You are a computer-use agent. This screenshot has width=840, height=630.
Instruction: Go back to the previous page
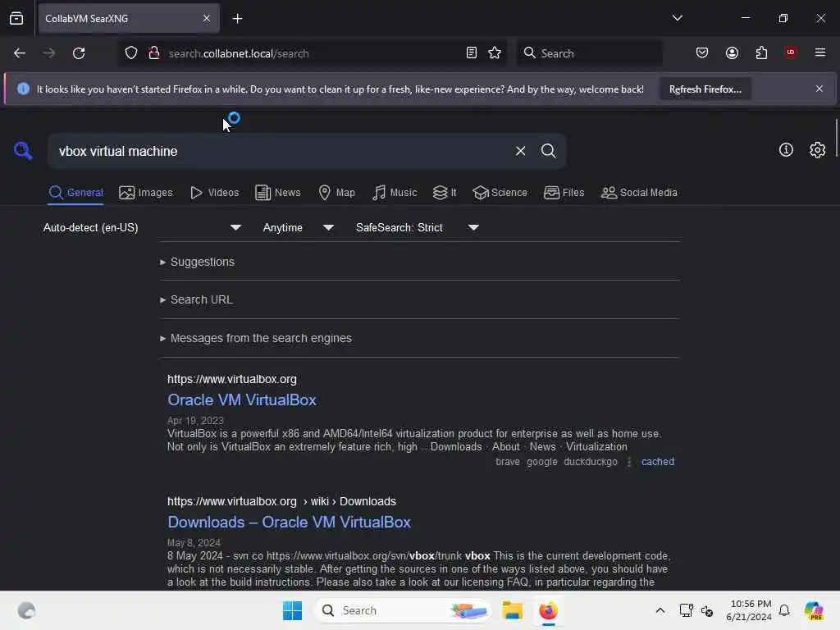(x=20, y=53)
